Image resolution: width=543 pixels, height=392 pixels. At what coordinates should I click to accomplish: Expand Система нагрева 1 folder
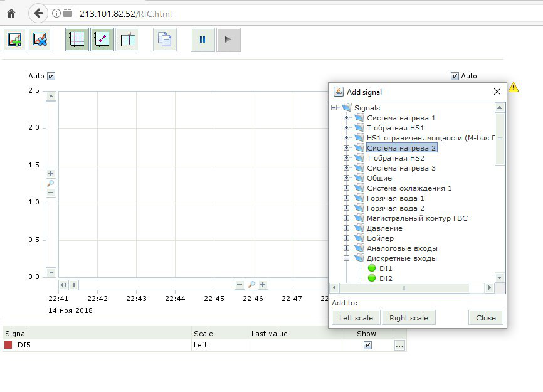click(x=346, y=118)
